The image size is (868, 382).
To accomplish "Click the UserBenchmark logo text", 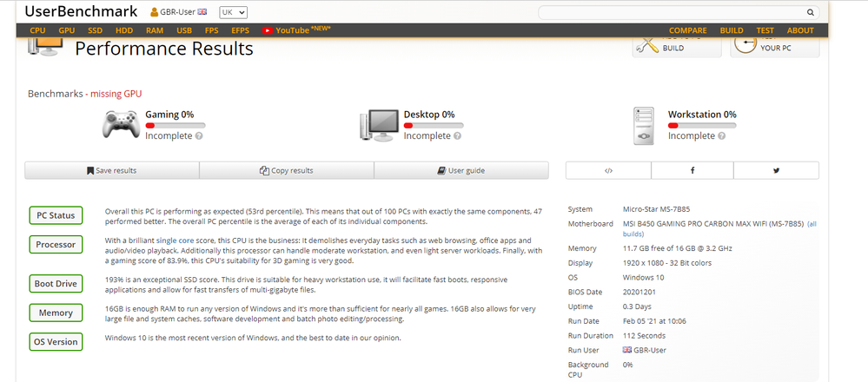I will 82,11.
